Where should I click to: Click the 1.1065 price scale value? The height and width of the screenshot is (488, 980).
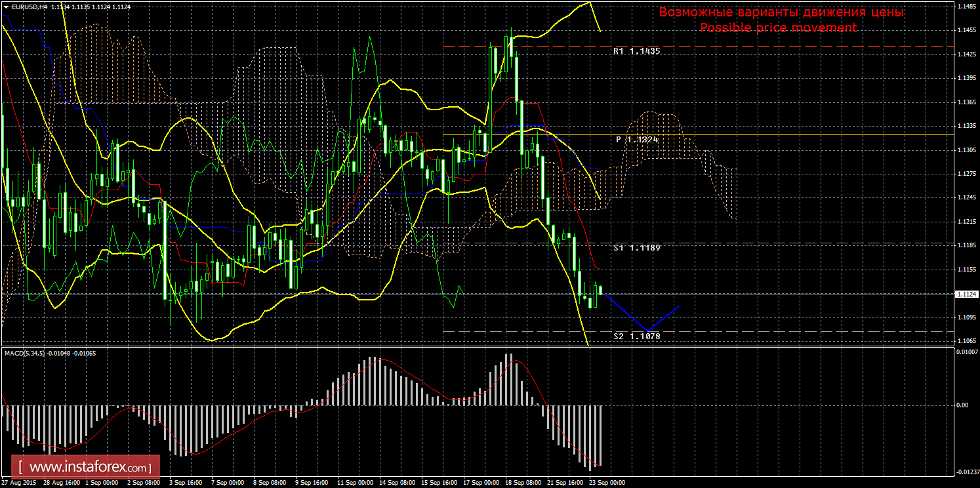(965, 341)
